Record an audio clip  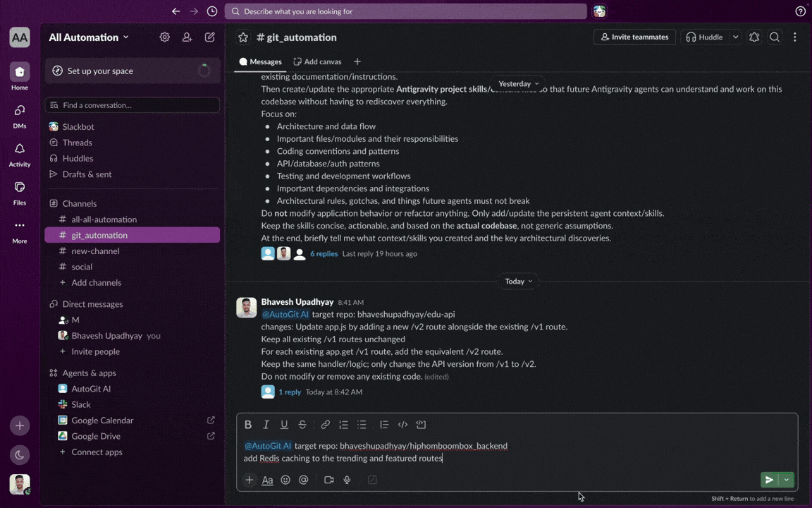347,480
